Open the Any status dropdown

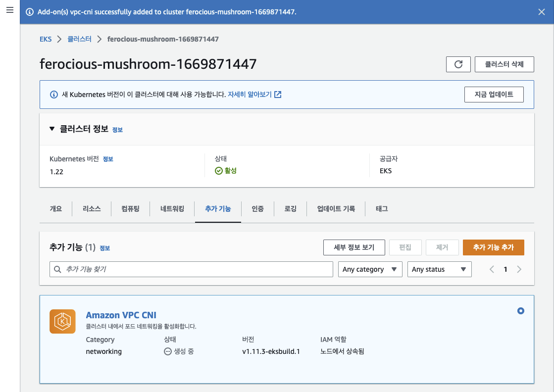click(439, 269)
